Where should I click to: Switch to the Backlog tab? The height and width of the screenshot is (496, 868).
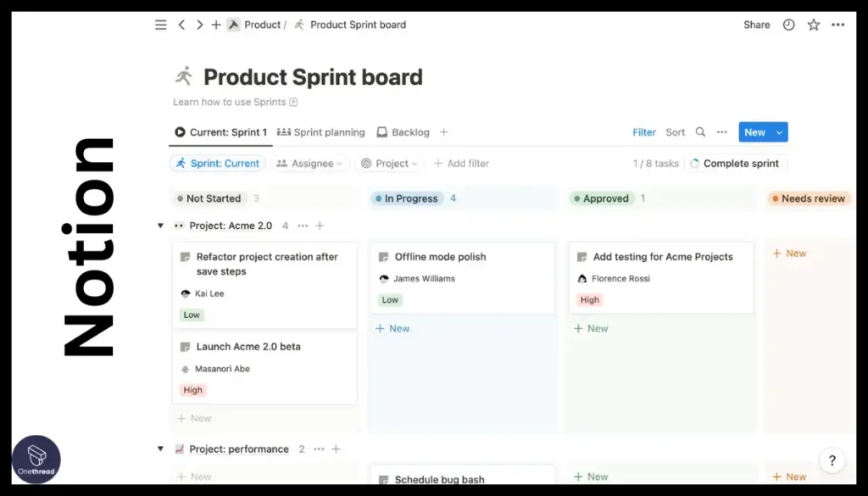[403, 132]
